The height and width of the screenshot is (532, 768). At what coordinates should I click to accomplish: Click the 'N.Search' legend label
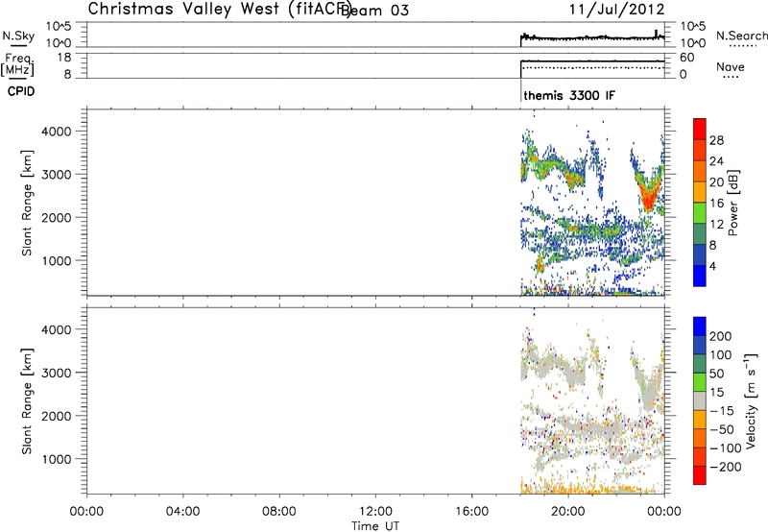(741, 36)
